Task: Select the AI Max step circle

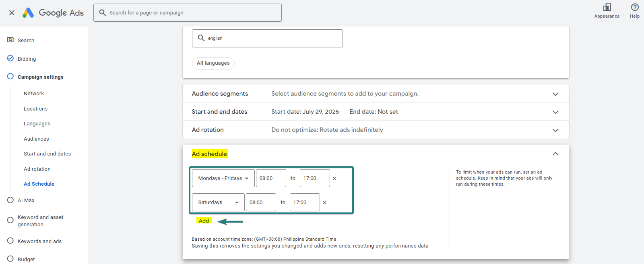Action: 10,200
